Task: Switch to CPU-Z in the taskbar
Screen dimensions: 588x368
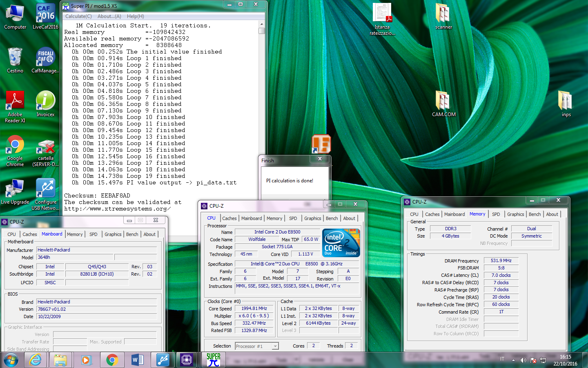Action: point(187,360)
